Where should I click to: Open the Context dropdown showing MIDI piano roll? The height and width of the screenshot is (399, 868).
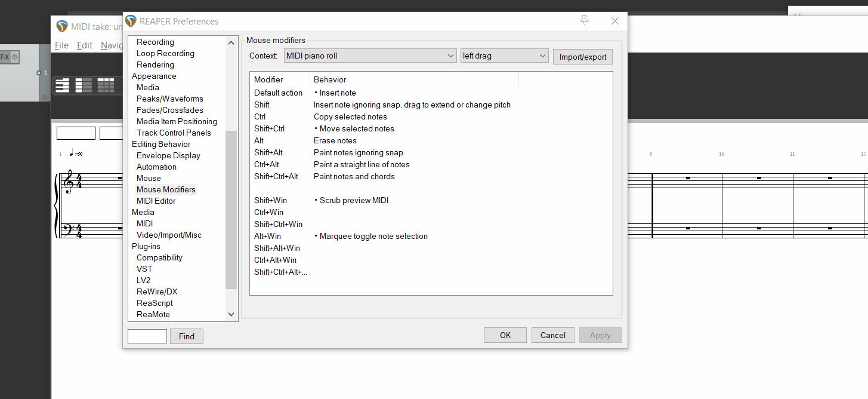pyautogui.click(x=370, y=55)
